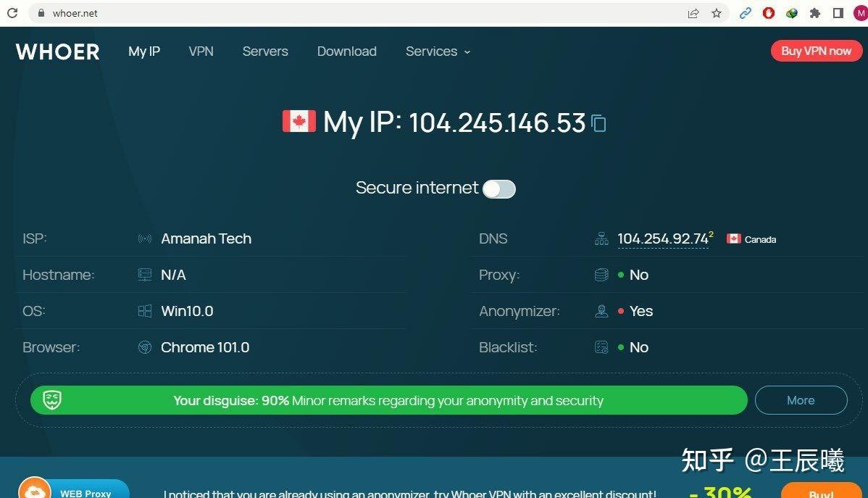The width and height of the screenshot is (868, 498).
Task: Click the Anonymizer Yes value
Action: coord(641,311)
